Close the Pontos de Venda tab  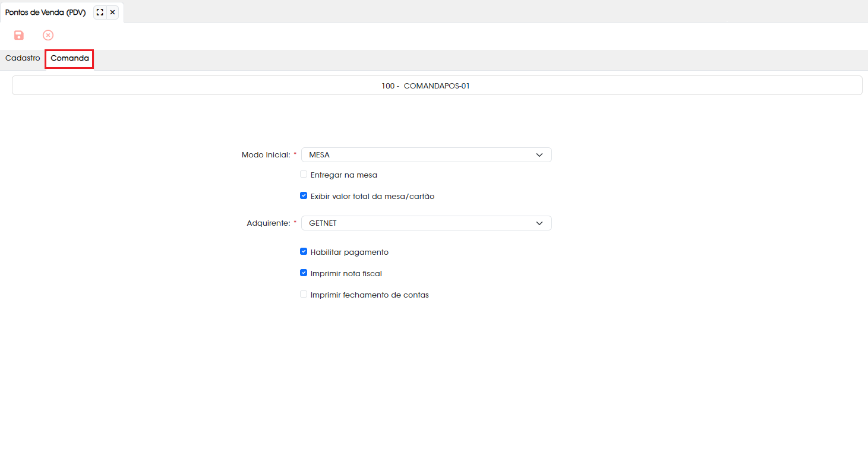pos(112,12)
